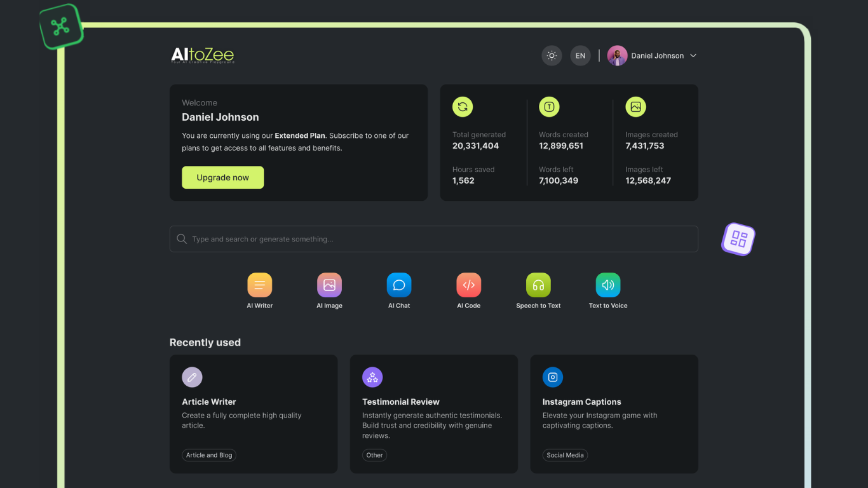
Task: Toggle the light theme with the sun icon
Action: coord(552,55)
